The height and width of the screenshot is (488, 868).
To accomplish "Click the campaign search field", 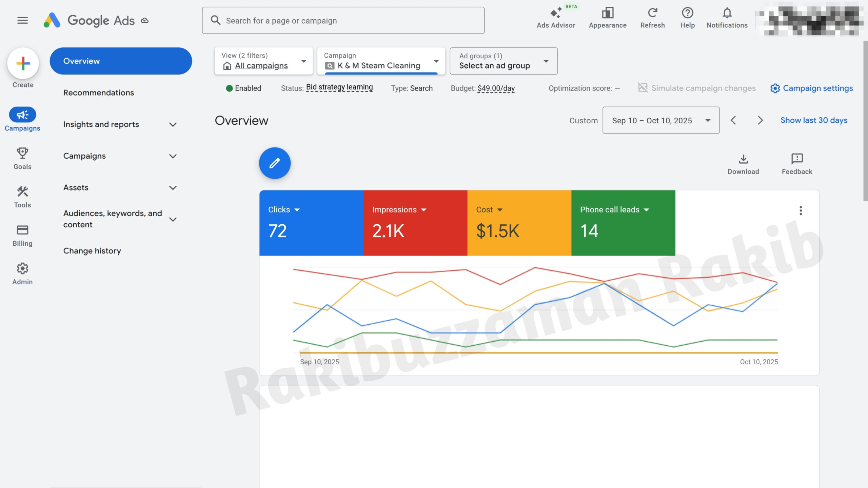I will point(343,21).
